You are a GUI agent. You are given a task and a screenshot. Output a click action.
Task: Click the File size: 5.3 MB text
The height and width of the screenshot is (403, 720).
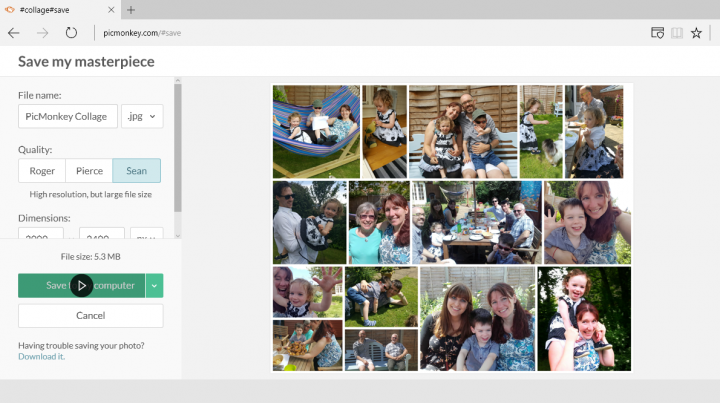pyautogui.click(x=90, y=257)
